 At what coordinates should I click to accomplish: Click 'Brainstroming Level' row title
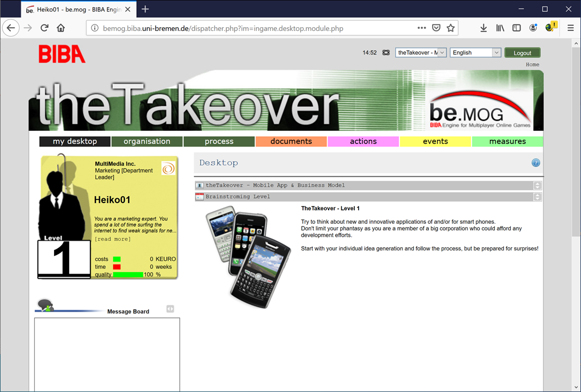point(238,197)
